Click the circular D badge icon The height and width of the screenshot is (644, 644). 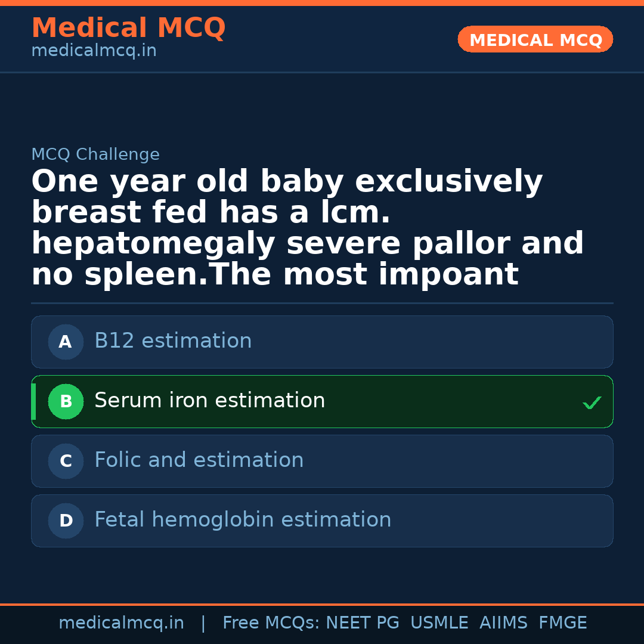click(66, 521)
